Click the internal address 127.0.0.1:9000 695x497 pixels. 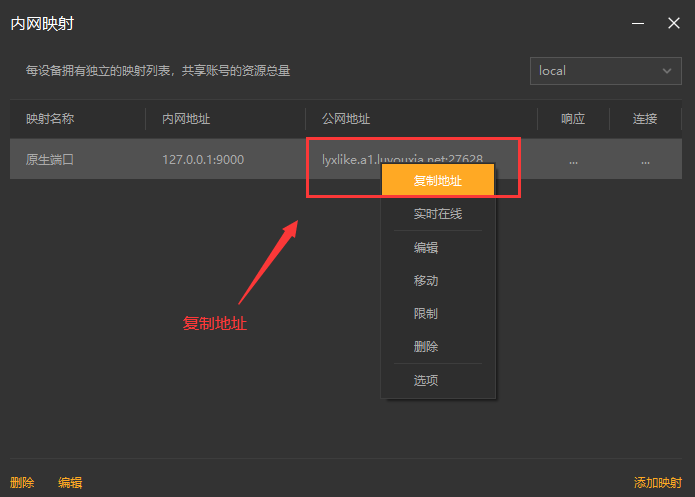point(203,160)
